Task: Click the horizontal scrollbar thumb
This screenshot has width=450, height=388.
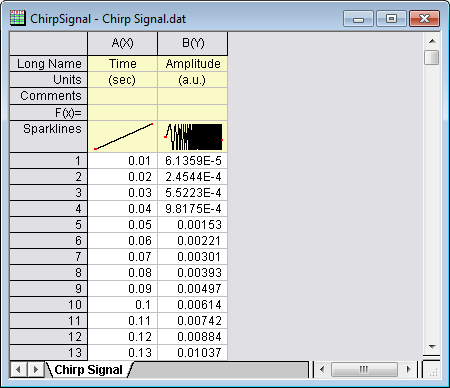Action: tap(364, 369)
